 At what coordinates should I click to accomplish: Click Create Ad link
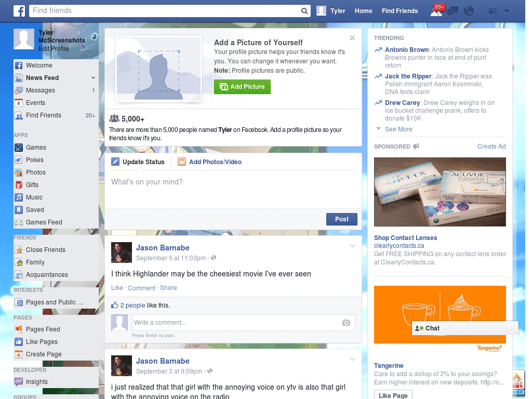coord(491,146)
